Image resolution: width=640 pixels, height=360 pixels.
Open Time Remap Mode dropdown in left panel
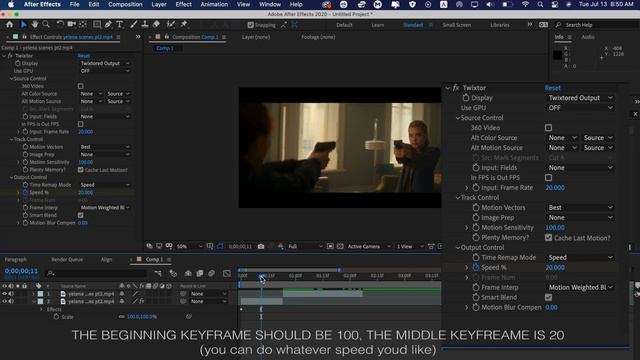[105, 185]
